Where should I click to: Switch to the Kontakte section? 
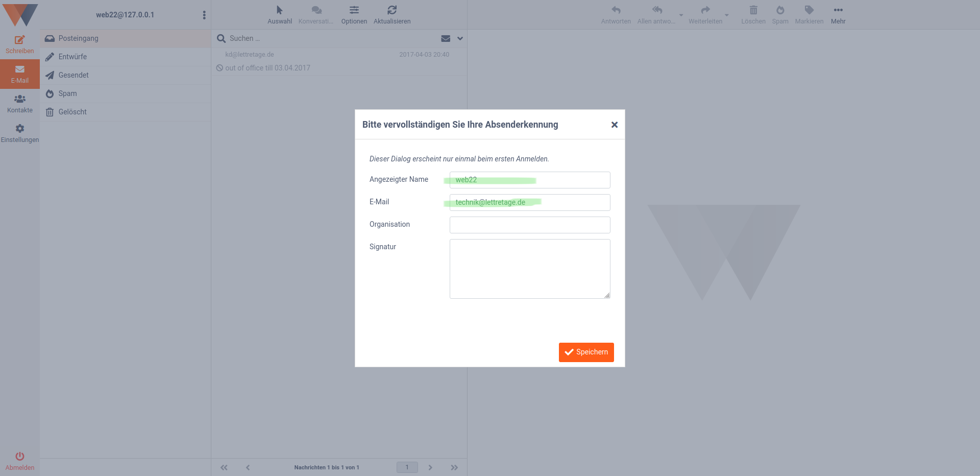[x=19, y=103]
